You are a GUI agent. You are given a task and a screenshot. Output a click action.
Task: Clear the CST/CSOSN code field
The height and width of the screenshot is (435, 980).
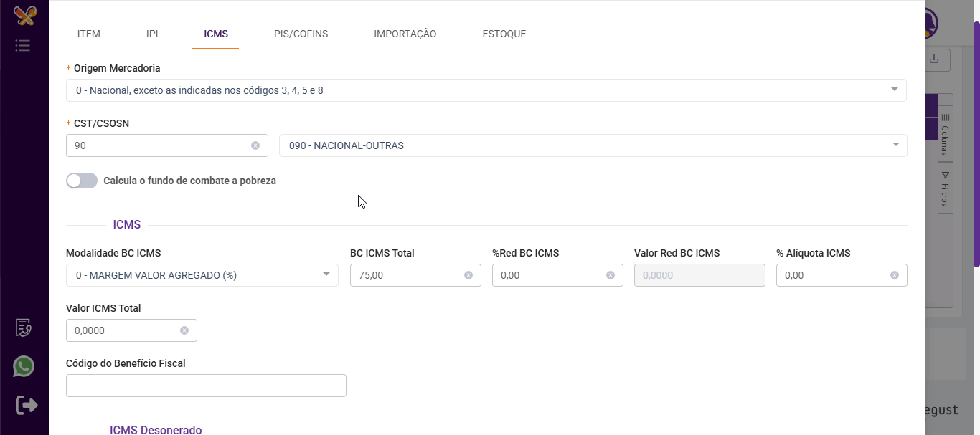(255, 145)
